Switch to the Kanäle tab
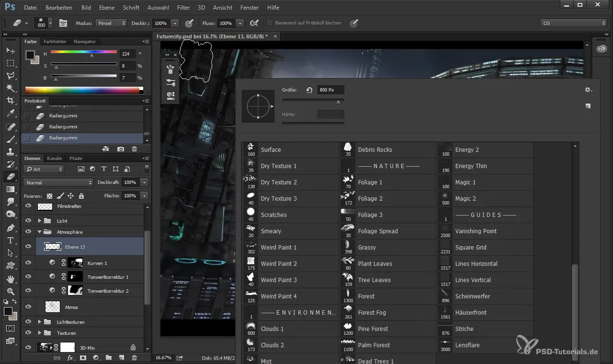This screenshot has height=364, width=613. [55, 158]
